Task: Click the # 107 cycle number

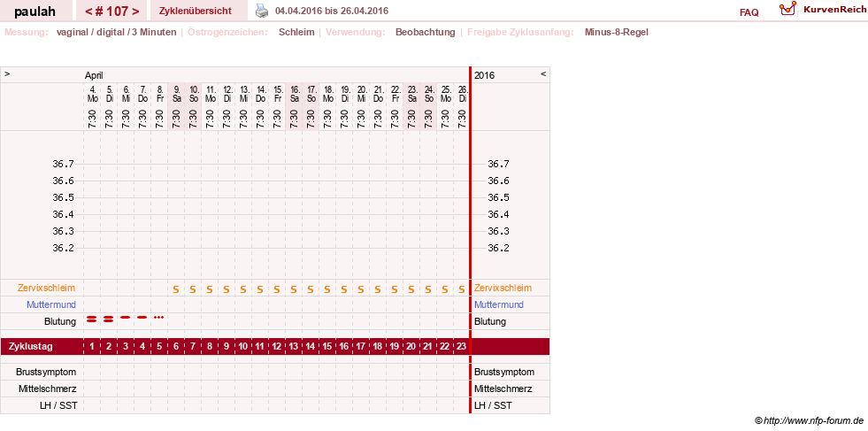Action: (x=111, y=12)
